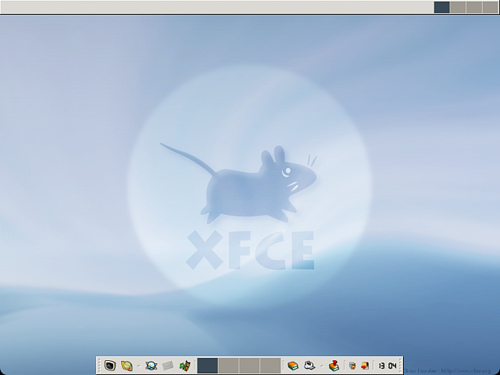Click the digital clock in the panel
This screenshot has width=500, height=375.
point(387,366)
